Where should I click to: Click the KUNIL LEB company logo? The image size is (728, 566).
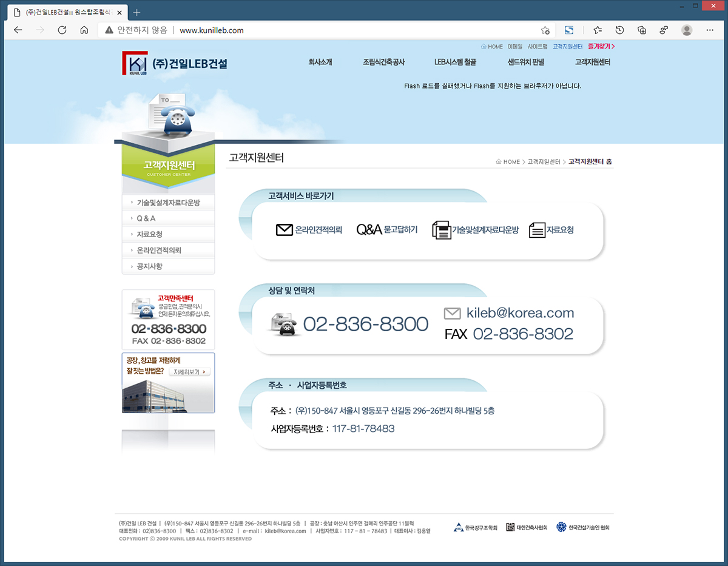tap(135, 64)
